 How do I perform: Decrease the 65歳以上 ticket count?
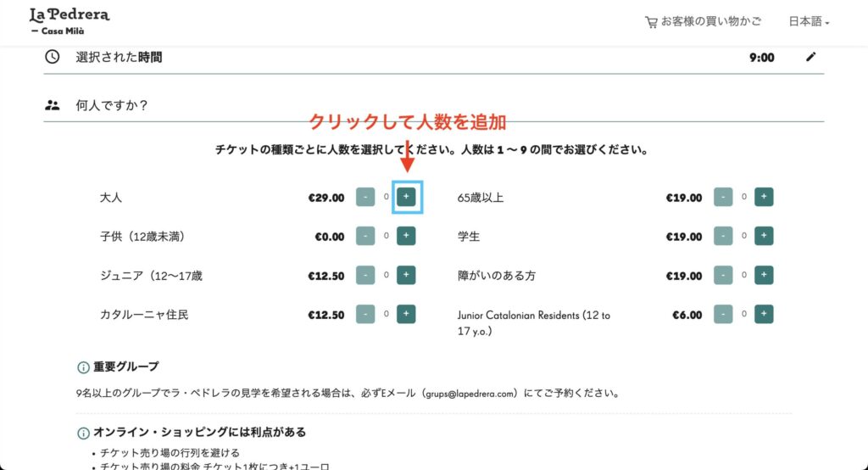723,198
